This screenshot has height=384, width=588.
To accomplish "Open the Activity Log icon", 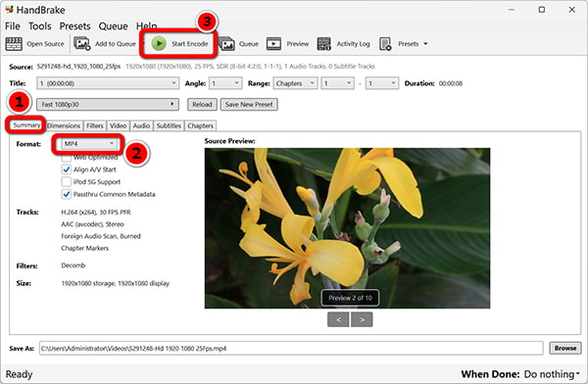I will (324, 43).
